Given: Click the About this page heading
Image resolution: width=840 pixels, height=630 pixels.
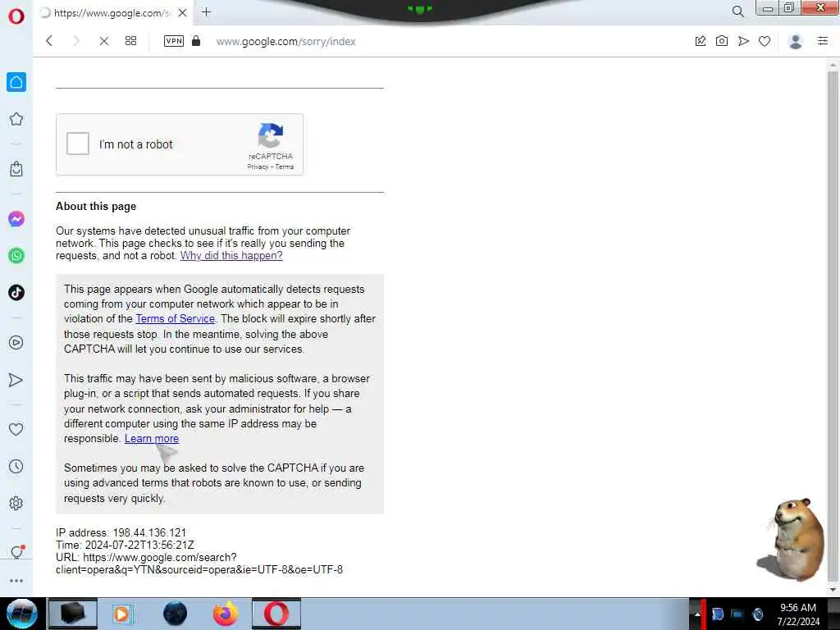Looking at the screenshot, I should click(96, 206).
